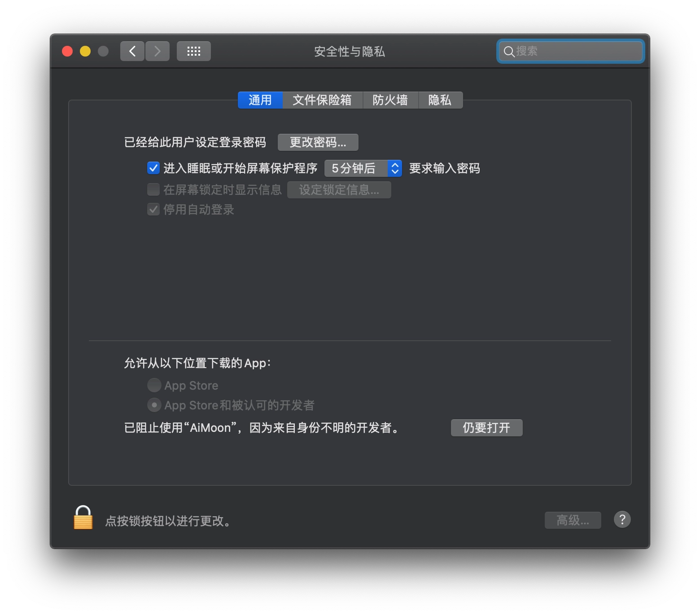This screenshot has height=615, width=700.
Task: Toggle require password after sleep checkbox
Action: click(x=153, y=168)
